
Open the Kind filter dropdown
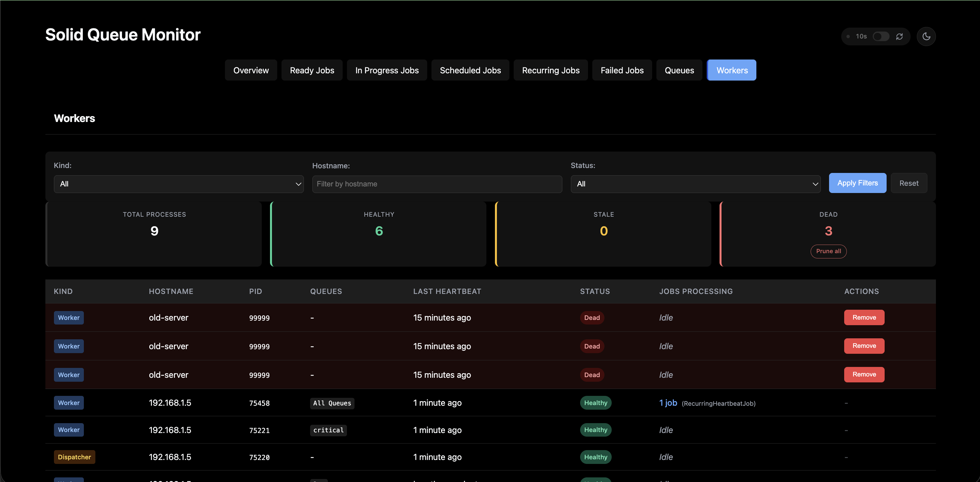click(179, 184)
